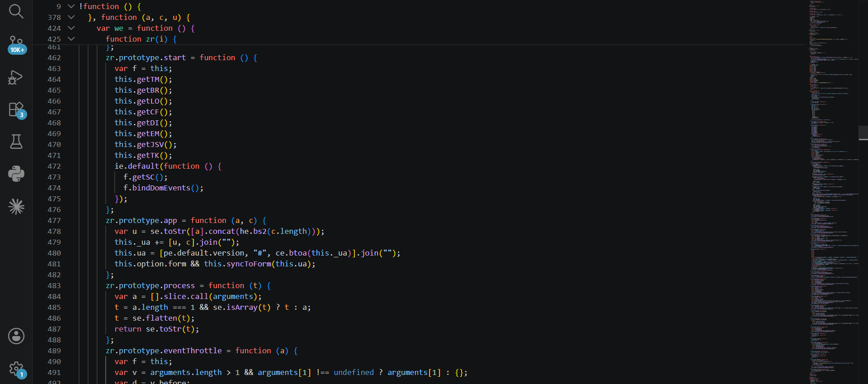Collapse sticky scope at line 424
Viewport: 868px width, 384px height.
[71, 28]
